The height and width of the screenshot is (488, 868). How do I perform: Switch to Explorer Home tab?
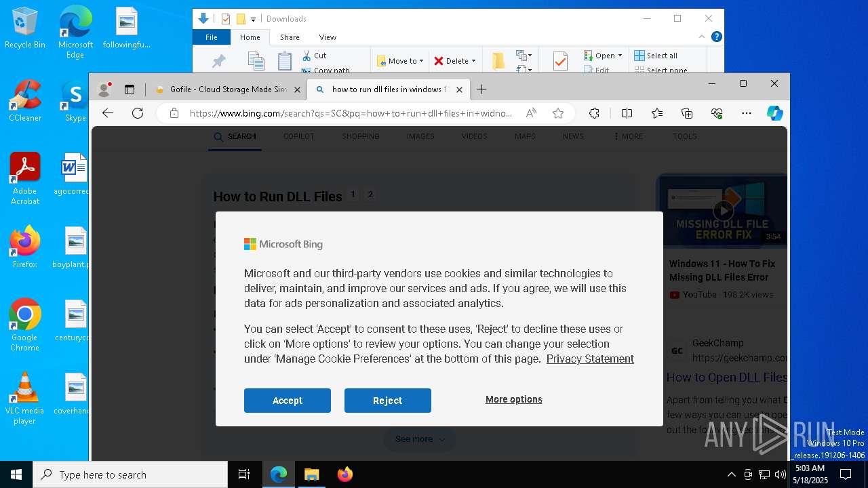point(250,37)
